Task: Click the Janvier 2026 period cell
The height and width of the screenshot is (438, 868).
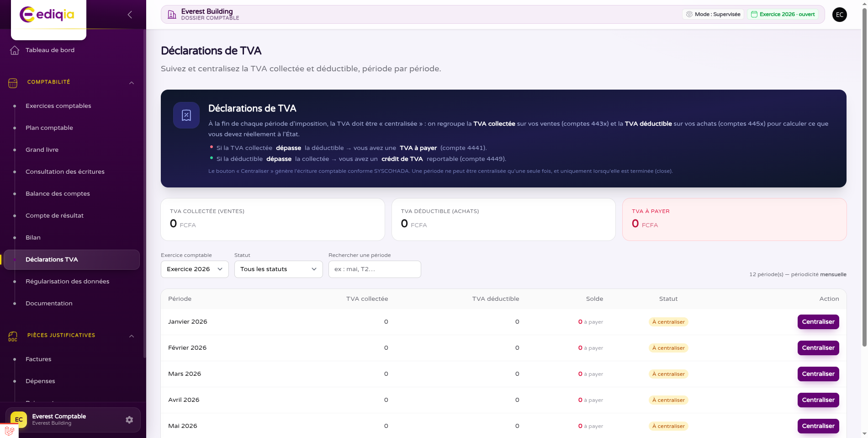Action: pos(188,322)
